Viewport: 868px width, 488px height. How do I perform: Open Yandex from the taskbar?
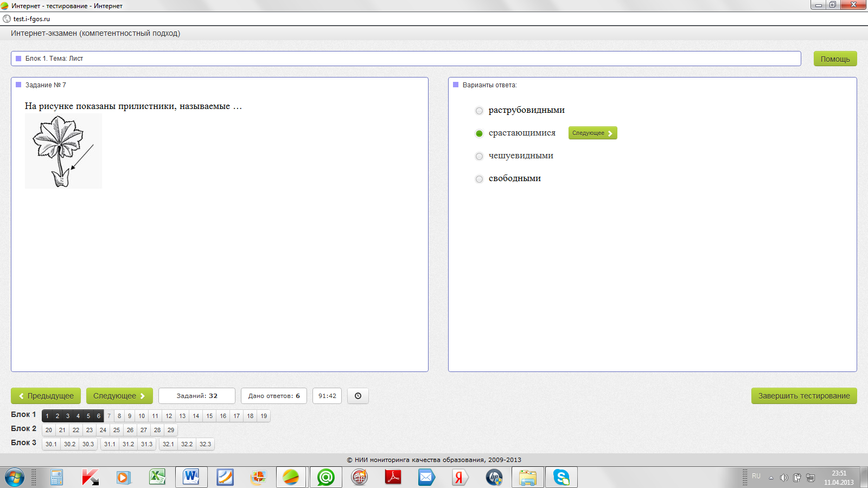[x=459, y=477]
